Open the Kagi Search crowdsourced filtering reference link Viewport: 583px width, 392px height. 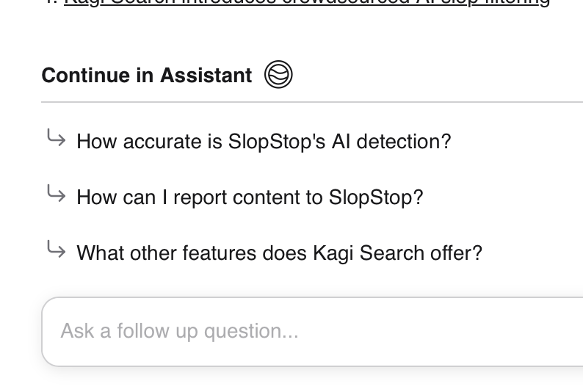(307, 2)
